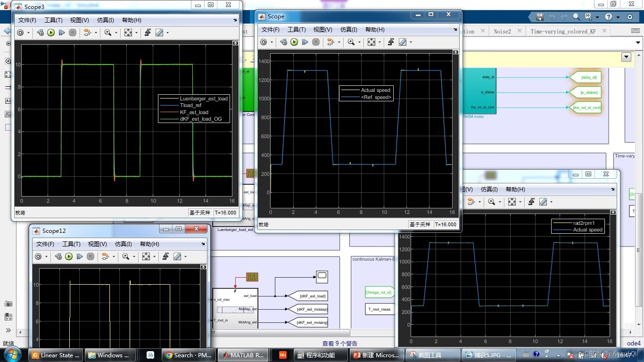Image resolution: width=644 pixels, height=362 pixels.
Task: Open gear configuration dropdown arrow in Scope3
Action: 28,33
